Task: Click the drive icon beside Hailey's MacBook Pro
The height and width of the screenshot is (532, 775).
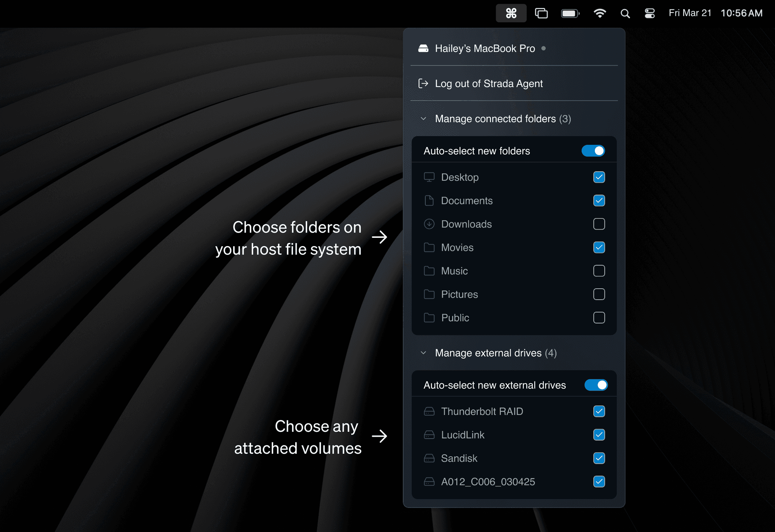Action: (423, 48)
